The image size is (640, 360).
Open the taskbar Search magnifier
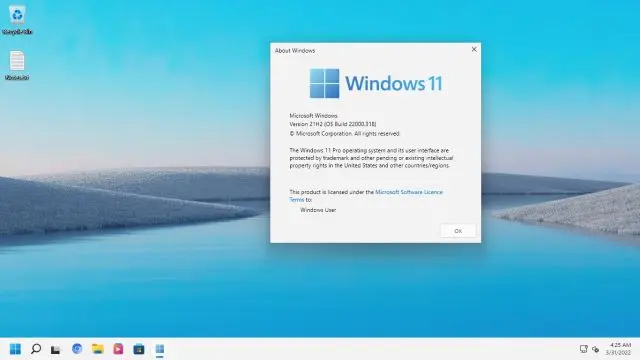[x=36, y=349]
